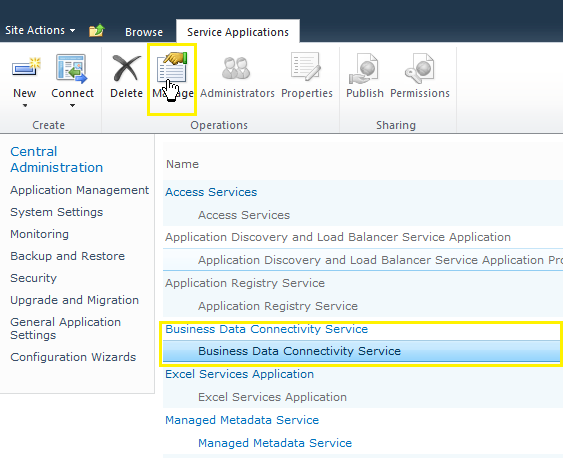This screenshot has width=563, height=458.
Task: Click the Delete X icon
Action: (x=126, y=68)
